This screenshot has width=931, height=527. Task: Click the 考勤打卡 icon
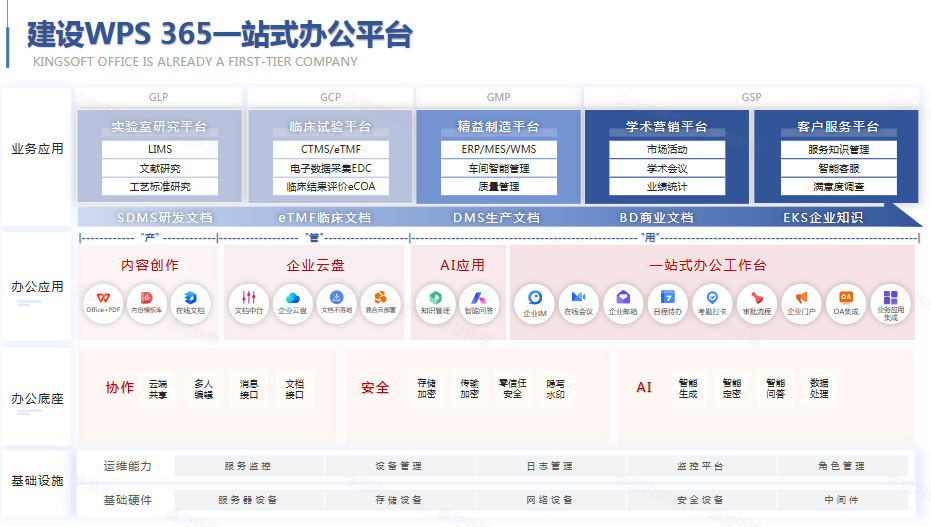coord(712,304)
